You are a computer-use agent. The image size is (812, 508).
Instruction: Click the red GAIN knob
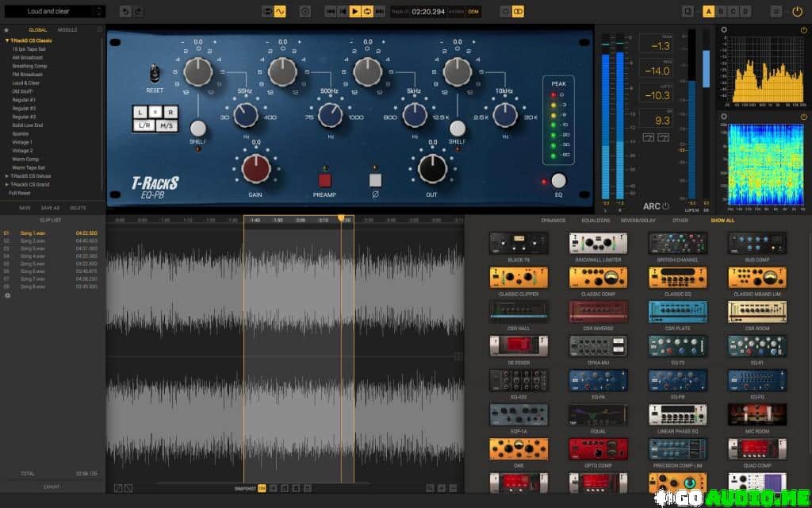pos(255,167)
